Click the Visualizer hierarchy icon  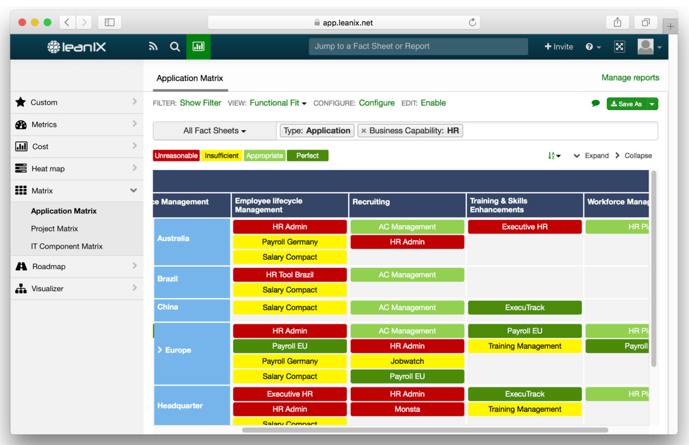pos(21,288)
